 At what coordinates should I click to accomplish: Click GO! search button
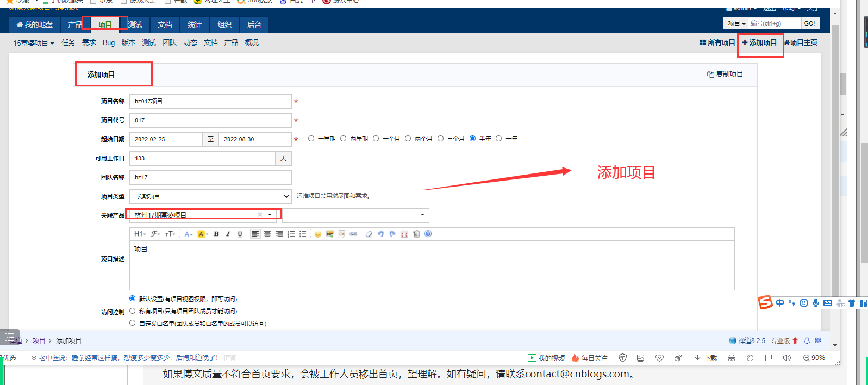(810, 23)
